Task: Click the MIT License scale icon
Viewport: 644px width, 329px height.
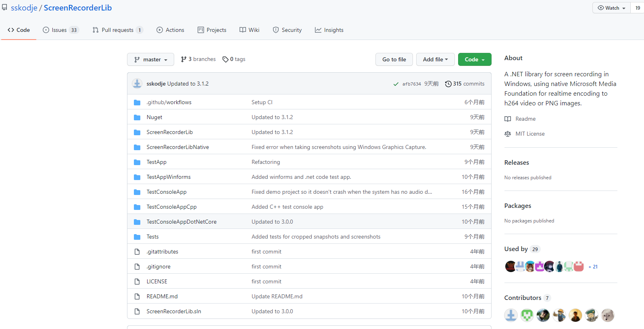Action: point(508,134)
